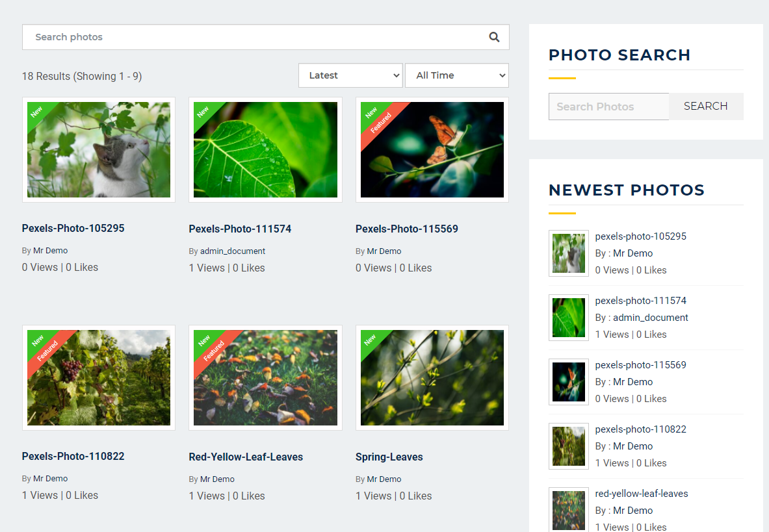Click the sidebar red-yellow-leaf-leaves thumbnail
Screen dimensions: 769x532
pyautogui.click(x=568, y=509)
